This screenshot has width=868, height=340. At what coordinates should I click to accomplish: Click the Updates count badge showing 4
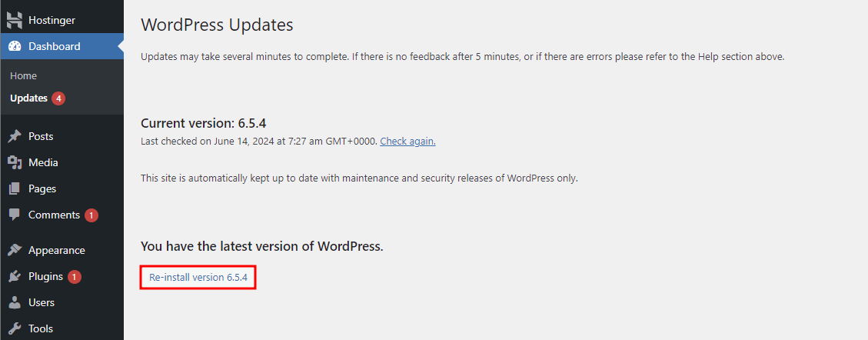coord(58,98)
